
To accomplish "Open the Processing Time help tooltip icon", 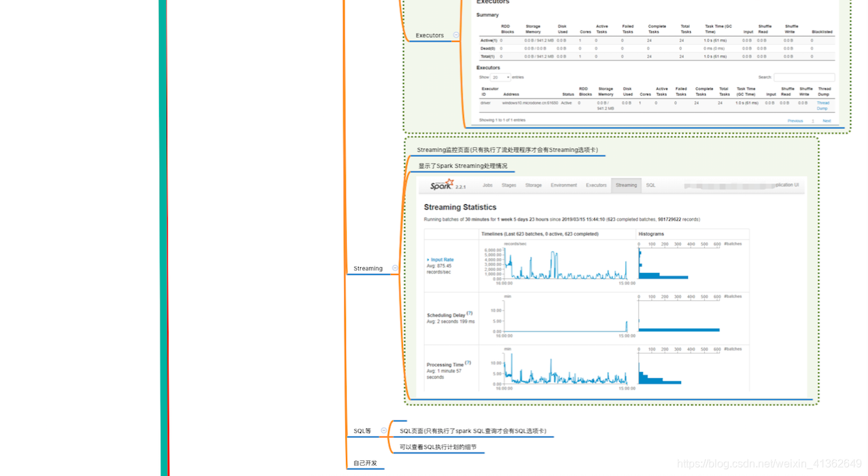I will point(468,363).
